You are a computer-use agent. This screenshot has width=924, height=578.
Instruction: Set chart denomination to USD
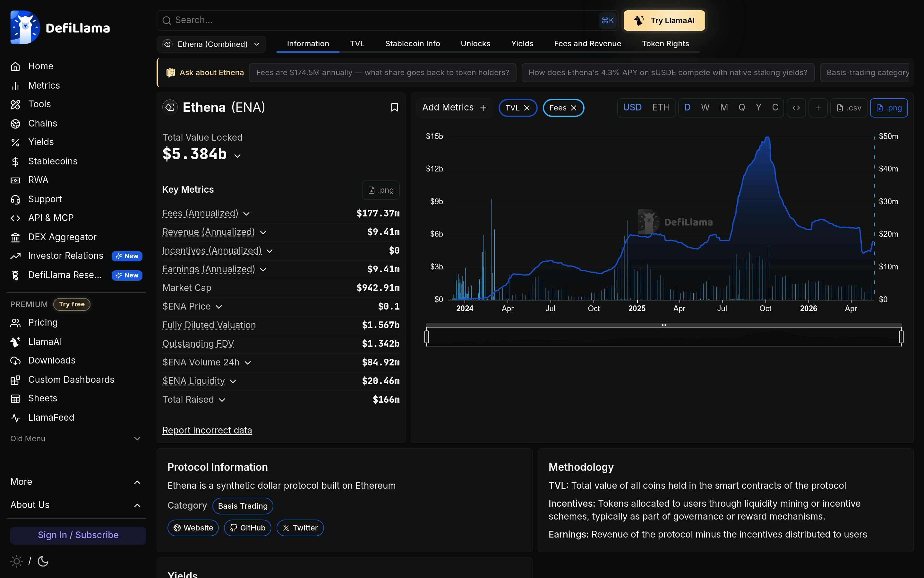pos(632,108)
